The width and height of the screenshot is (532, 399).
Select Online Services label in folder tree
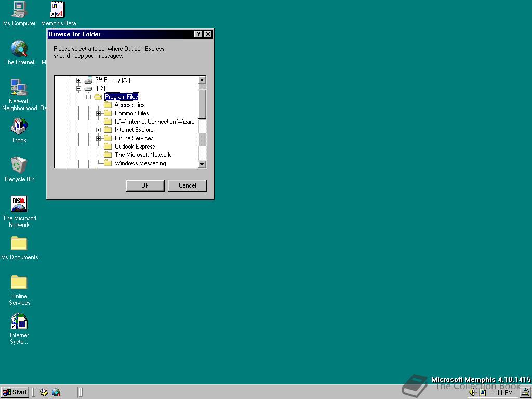(134, 138)
